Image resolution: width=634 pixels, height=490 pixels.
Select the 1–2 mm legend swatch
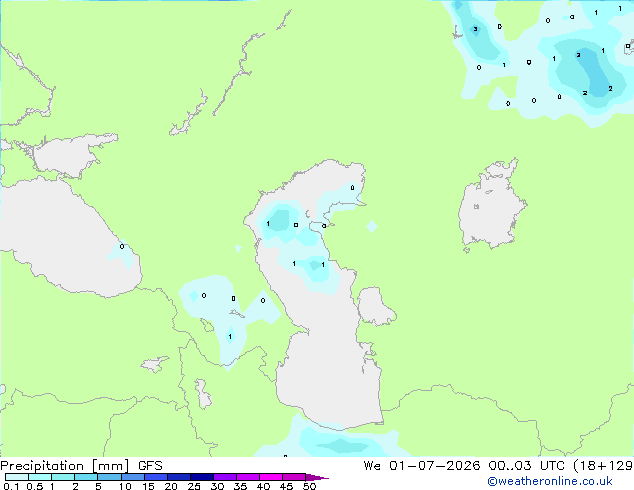pyautogui.click(x=63, y=477)
